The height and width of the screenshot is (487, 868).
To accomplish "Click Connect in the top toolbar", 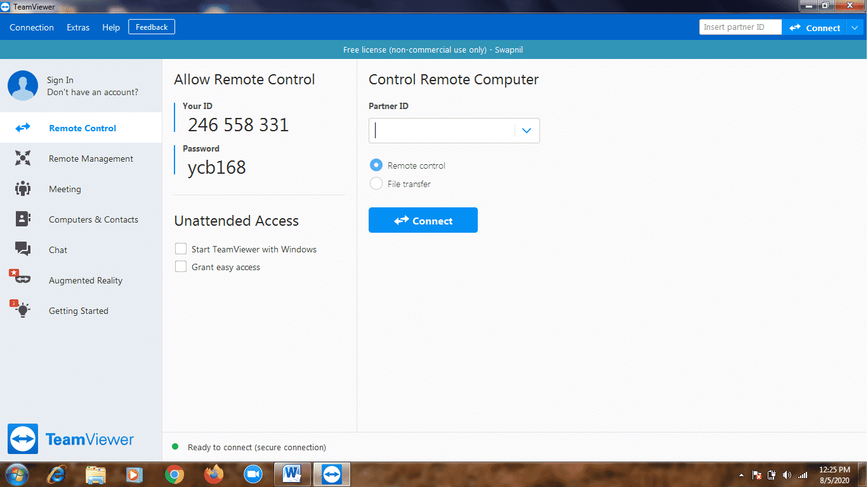I will tap(815, 28).
